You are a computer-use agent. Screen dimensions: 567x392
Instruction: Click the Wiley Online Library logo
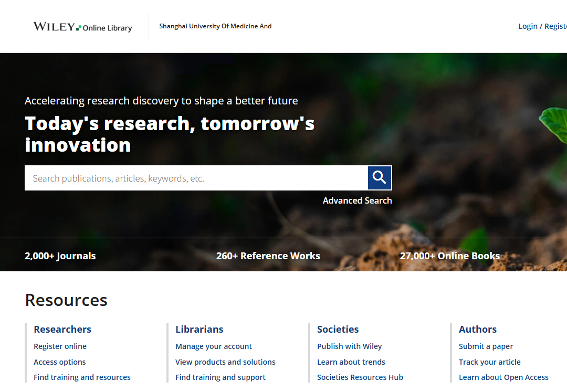point(83,27)
